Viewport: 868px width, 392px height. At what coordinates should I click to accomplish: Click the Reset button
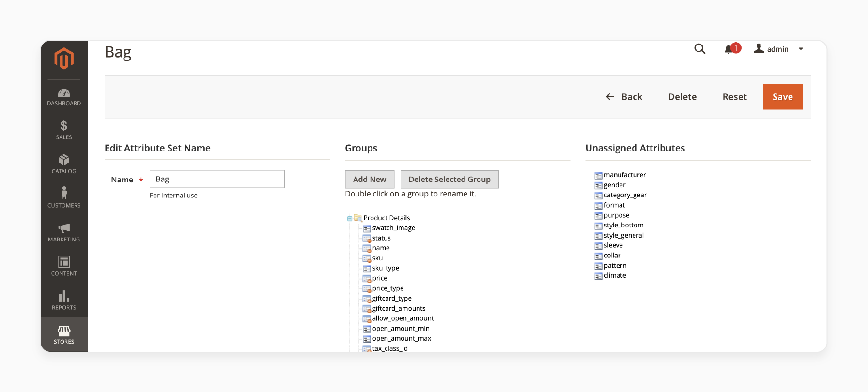[734, 97]
